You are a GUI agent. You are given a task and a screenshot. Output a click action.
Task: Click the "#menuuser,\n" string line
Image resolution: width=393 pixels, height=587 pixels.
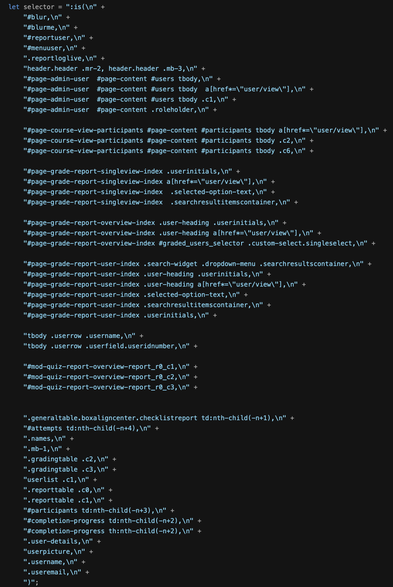point(55,48)
